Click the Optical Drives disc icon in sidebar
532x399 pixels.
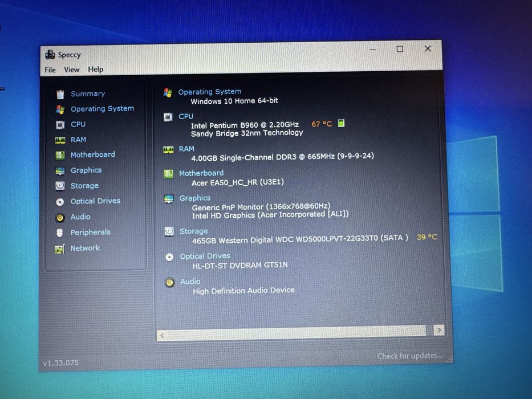[x=60, y=202]
